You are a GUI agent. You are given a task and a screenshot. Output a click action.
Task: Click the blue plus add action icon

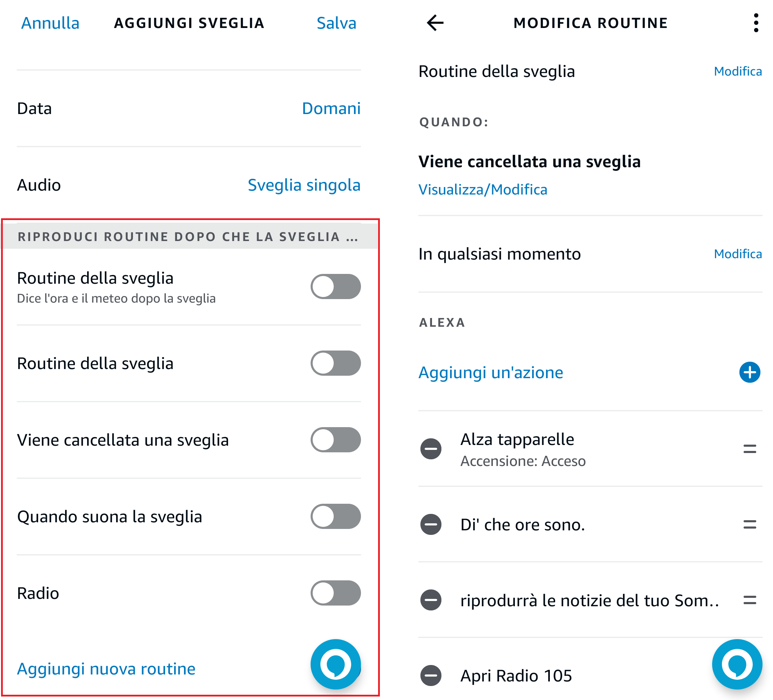(750, 372)
